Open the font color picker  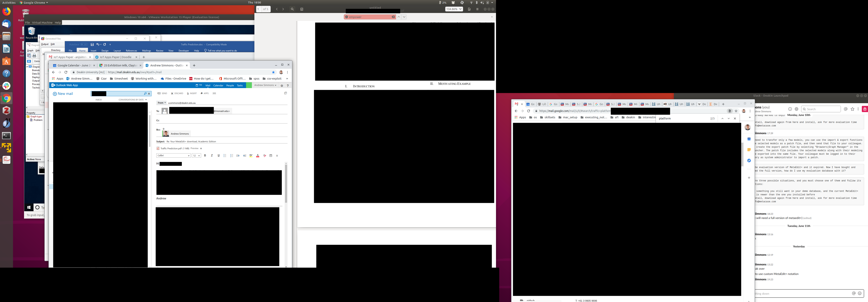coord(258,155)
